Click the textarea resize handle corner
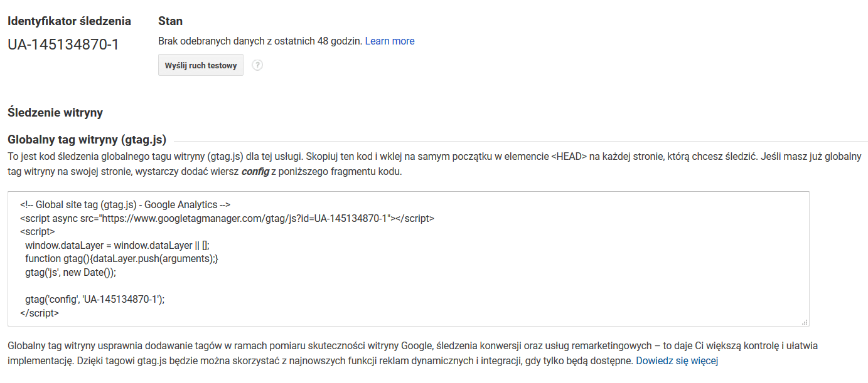Viewport: 868px width, 383px height. [805, 322]
